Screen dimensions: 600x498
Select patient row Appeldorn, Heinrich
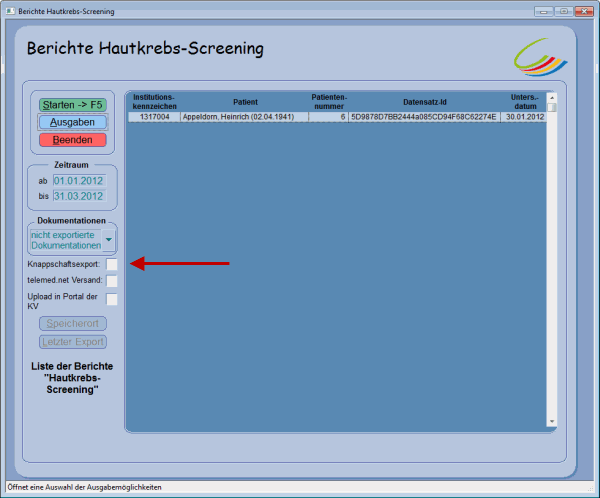(243, 117)
